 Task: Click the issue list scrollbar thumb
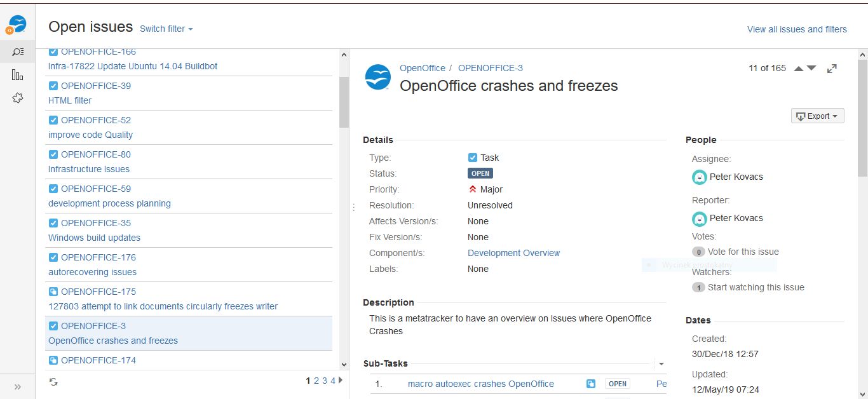(344, 102)
